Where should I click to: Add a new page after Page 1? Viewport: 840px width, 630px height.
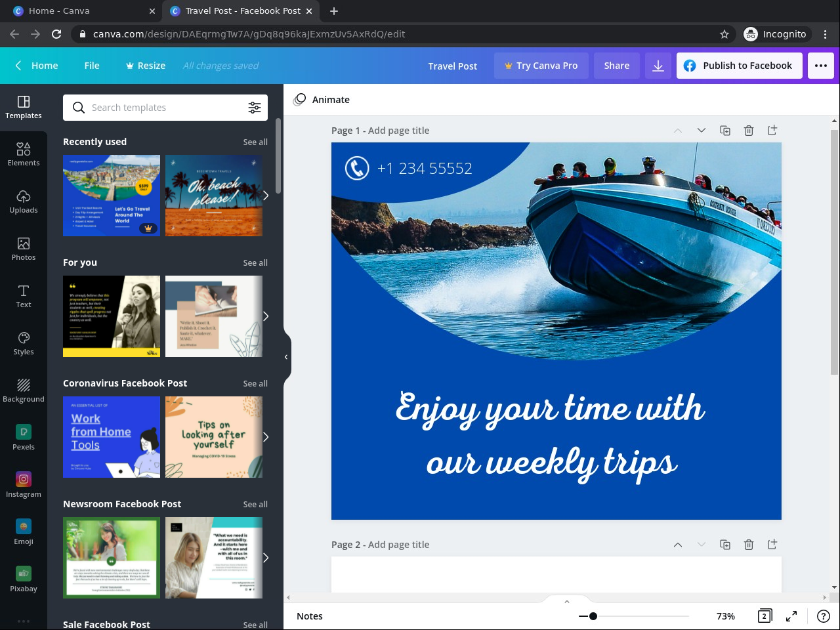point(772,131)
